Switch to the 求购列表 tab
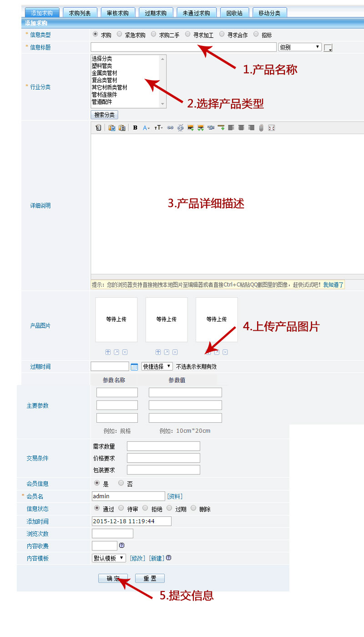 pyautogui.click(x=80, y=13)
